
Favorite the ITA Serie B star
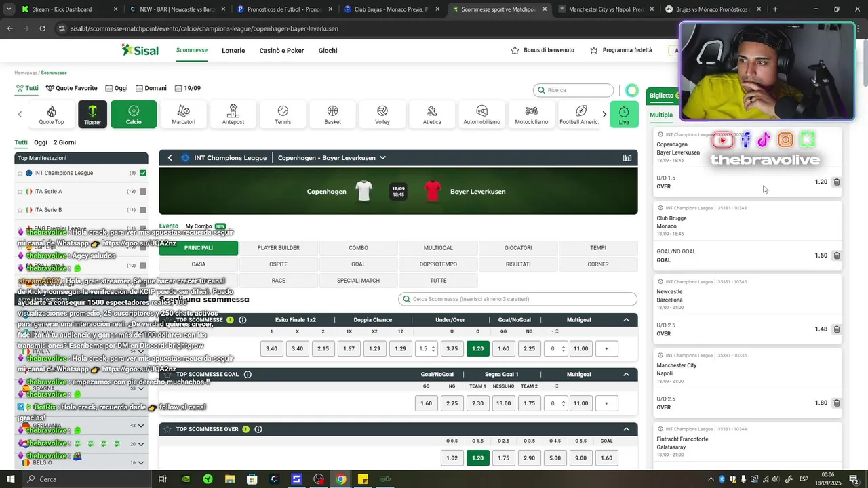(x=21, y=210)
